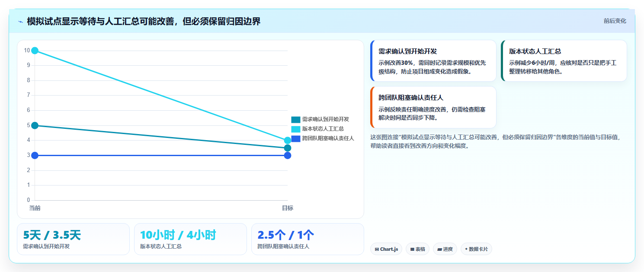Toggle the 版本状态人工汇总 legend swatch

[x=296, y=129]
